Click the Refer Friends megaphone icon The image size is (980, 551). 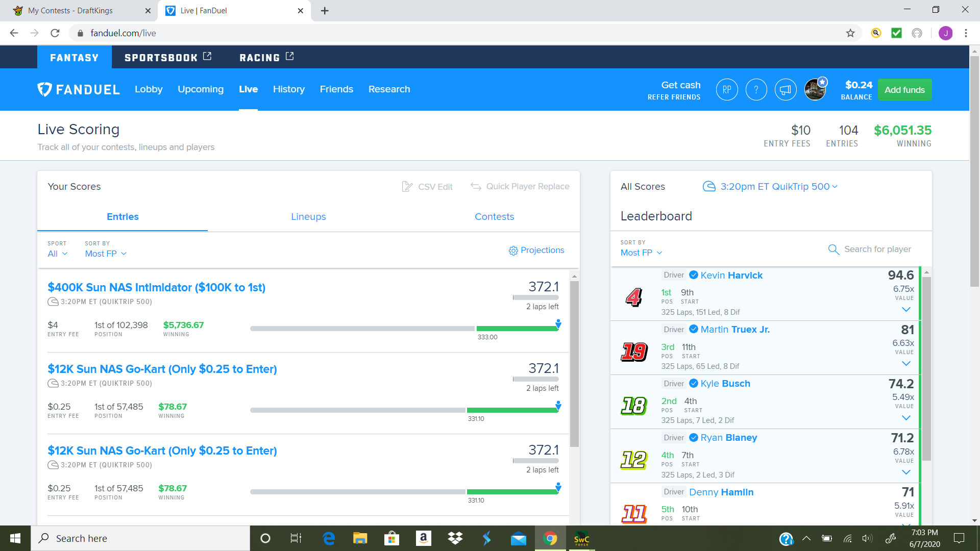[784, 89]
